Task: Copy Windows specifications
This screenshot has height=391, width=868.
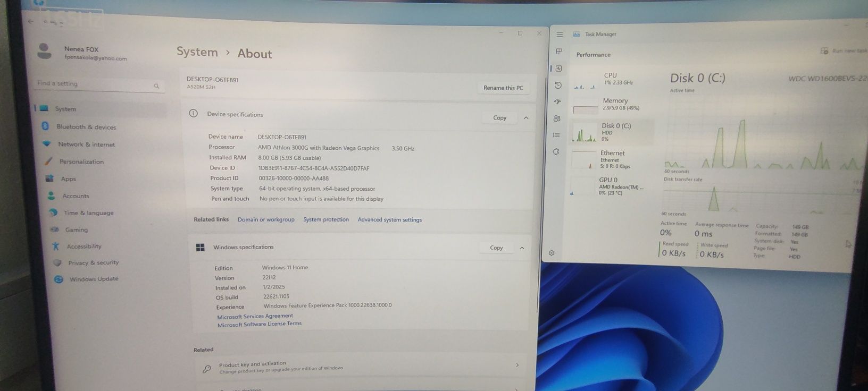Action: pyautogui.click(x=496, y=248)
